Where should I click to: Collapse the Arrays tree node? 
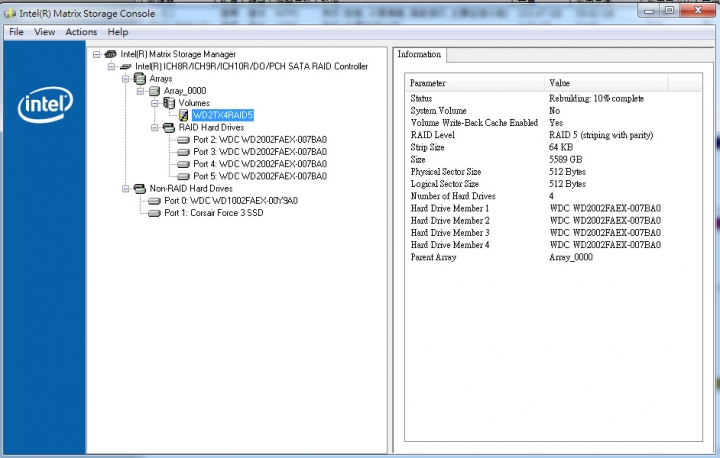(125, 79)
